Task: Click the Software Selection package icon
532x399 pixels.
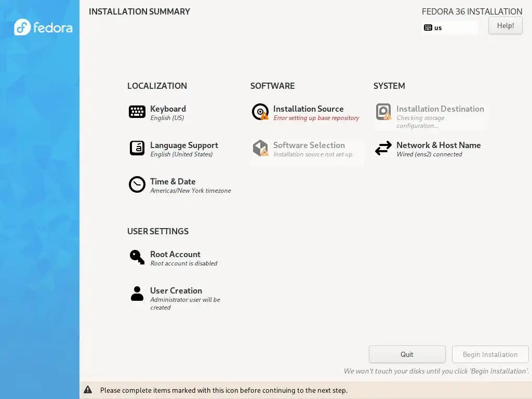Action: click(260, 148)
